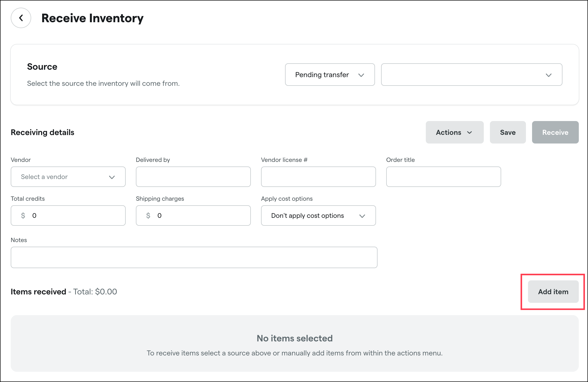Open the Apply cost options dropdown
Image resolution: width=588 pixels, height=382 pixels.
coord(318,216)
